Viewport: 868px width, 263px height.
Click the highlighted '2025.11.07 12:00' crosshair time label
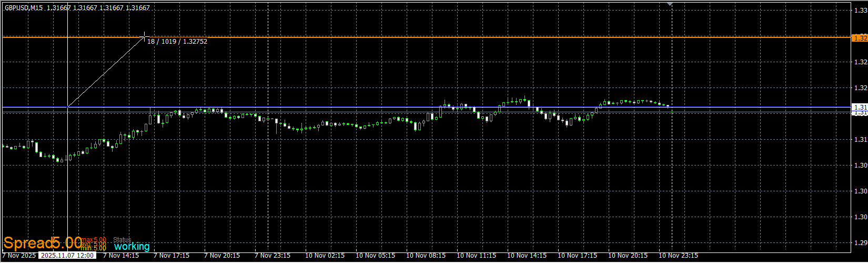click(x=67, y=256)
